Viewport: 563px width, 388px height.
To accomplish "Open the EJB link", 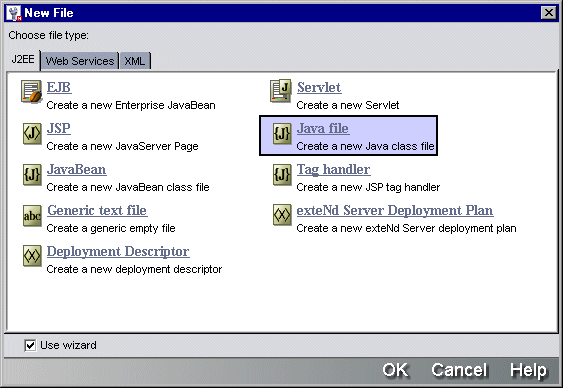I will point(59,87).
